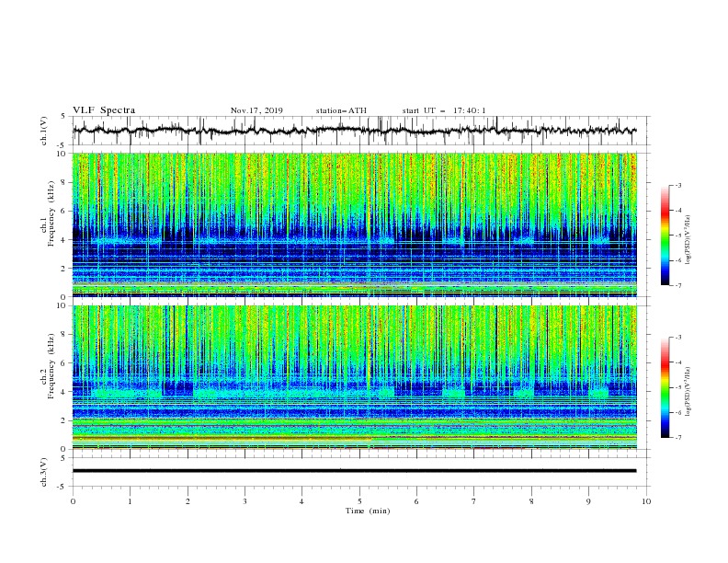The height and width of the screenshot is (563, 728).
Task: Click the time axis tick label "10"
Action: click(x=646, y=501)
